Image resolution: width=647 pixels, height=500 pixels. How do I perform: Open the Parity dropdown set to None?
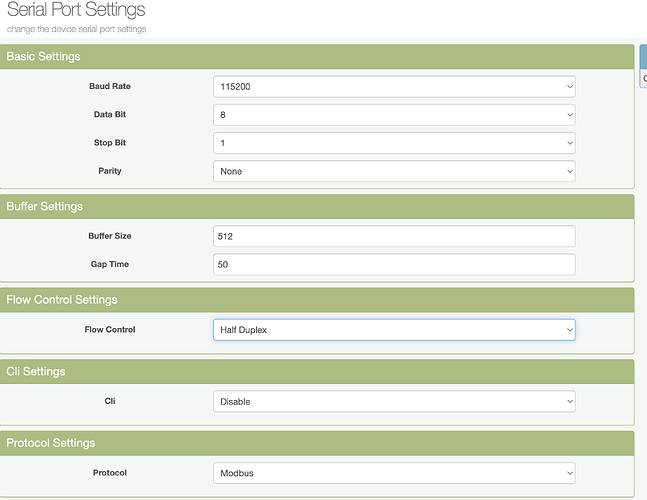[394, 171]
